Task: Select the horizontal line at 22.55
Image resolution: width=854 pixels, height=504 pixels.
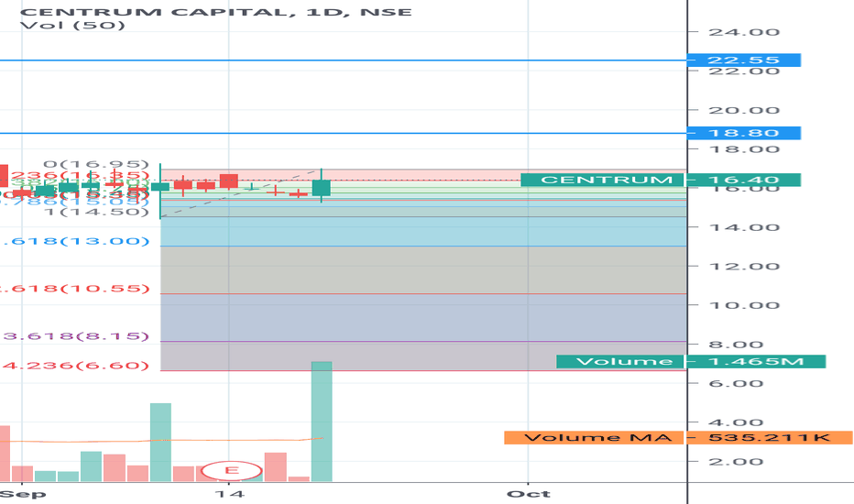Action: pos(343,60)
